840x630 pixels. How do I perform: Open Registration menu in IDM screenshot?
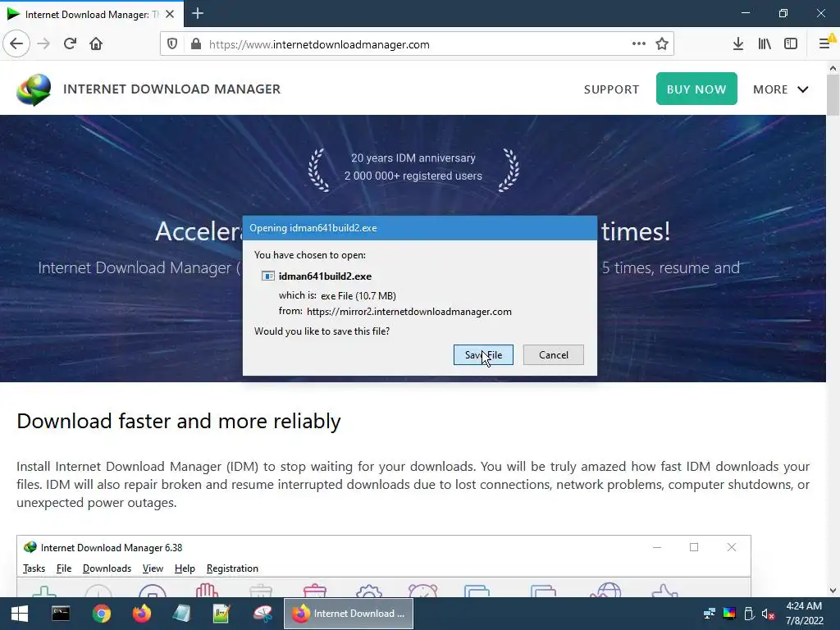[232, 568]
